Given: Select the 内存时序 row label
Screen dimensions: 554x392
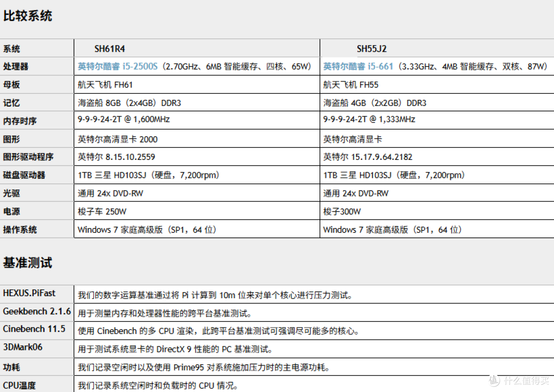Looking at the screenshot, I should pos(20,121).
